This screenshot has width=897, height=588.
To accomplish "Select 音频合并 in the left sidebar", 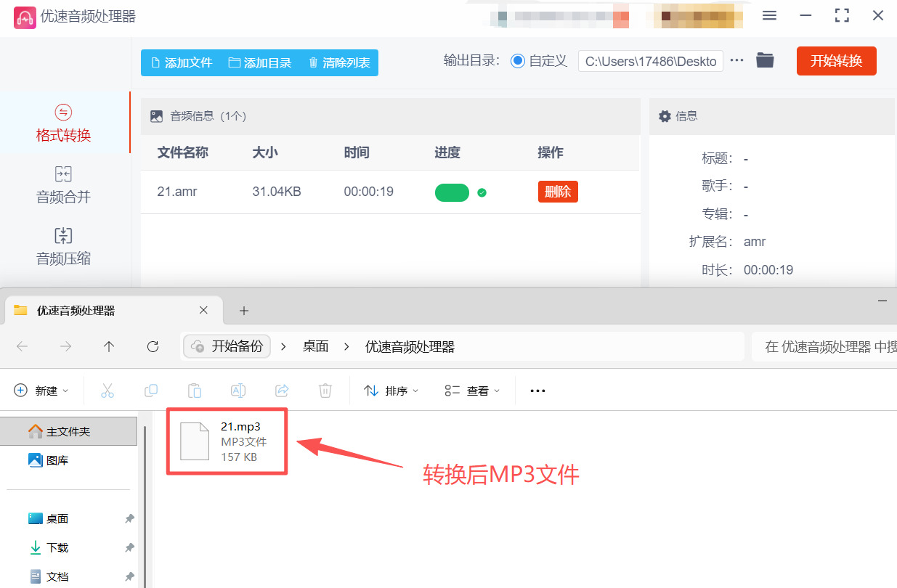I will pyautogui.click(x=64, y=184).
